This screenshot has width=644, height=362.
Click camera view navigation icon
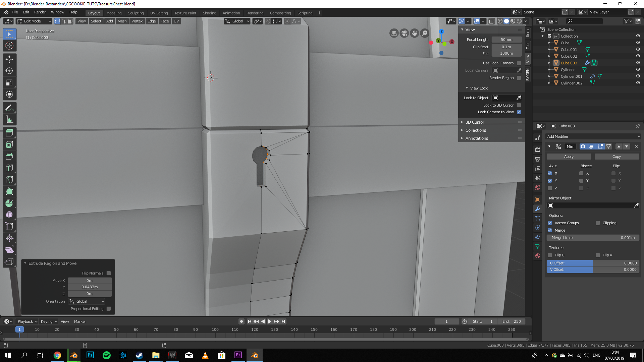[x=404, y=33]
